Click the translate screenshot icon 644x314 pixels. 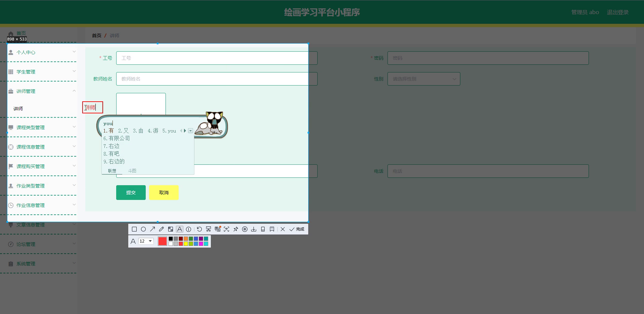tap(218, 229)
